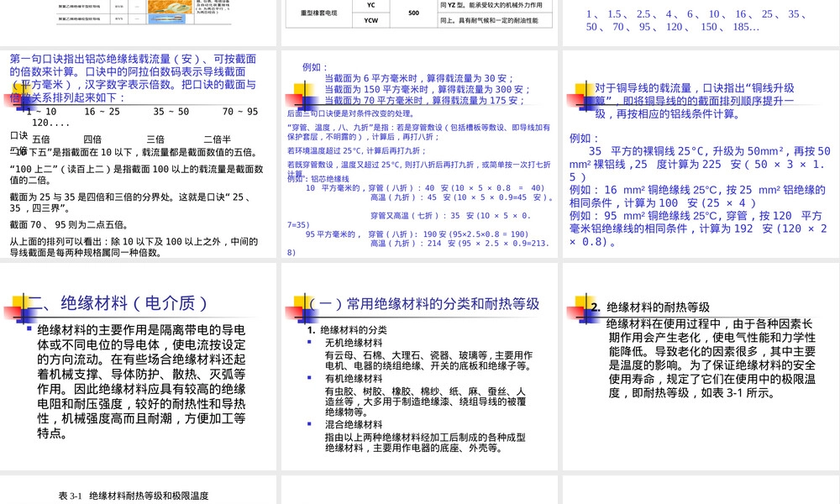Screen dimensions: 840x504
Task: Click the 重型橡套电缆 table cell
Action: (x=318, y=13)
